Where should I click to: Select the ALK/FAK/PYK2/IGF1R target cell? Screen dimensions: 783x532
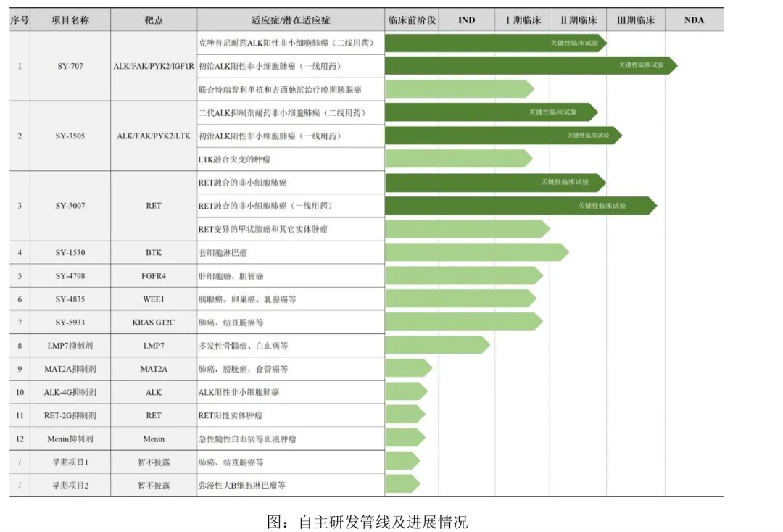pyautogui.click(x=154, y=67)
